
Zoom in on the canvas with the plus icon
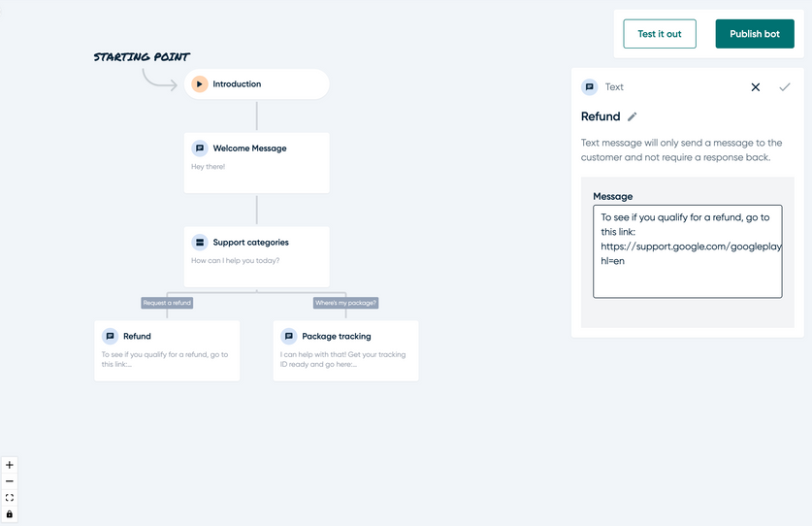10,465
